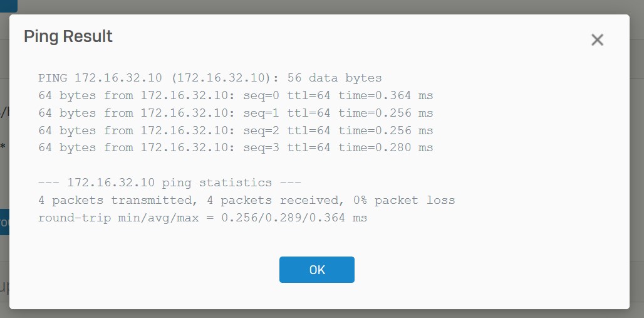Click the Ping Result dialog title
This screenshot has height=318, width=644.
click(68, 36)
